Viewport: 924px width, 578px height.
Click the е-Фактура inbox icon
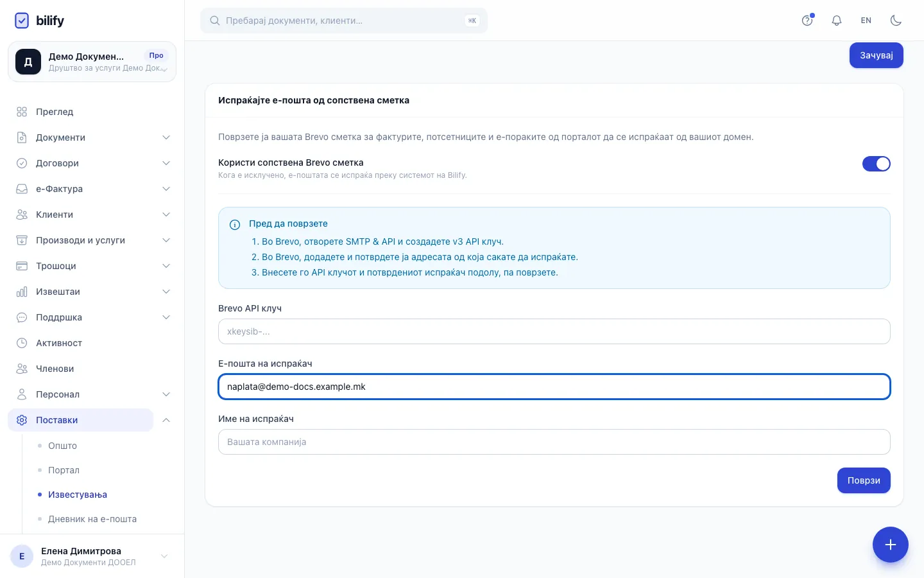(22, 189)
